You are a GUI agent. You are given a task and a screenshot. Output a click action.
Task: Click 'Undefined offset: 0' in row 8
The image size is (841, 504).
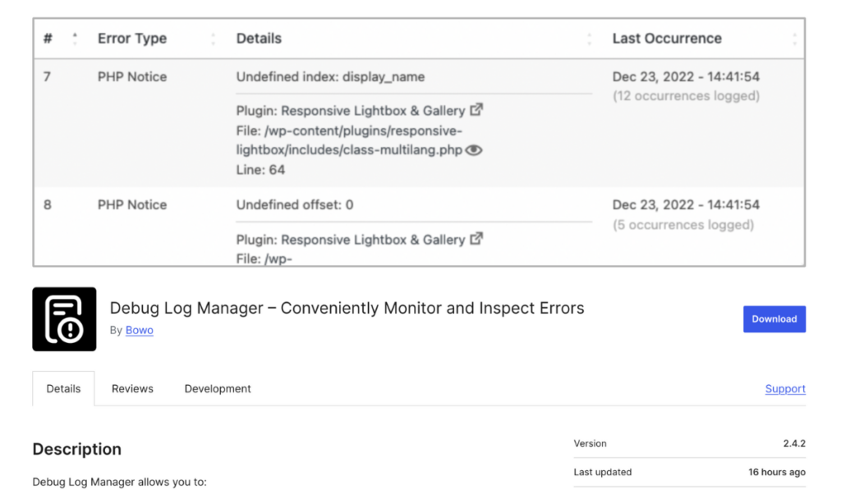(x=293, y=204)
